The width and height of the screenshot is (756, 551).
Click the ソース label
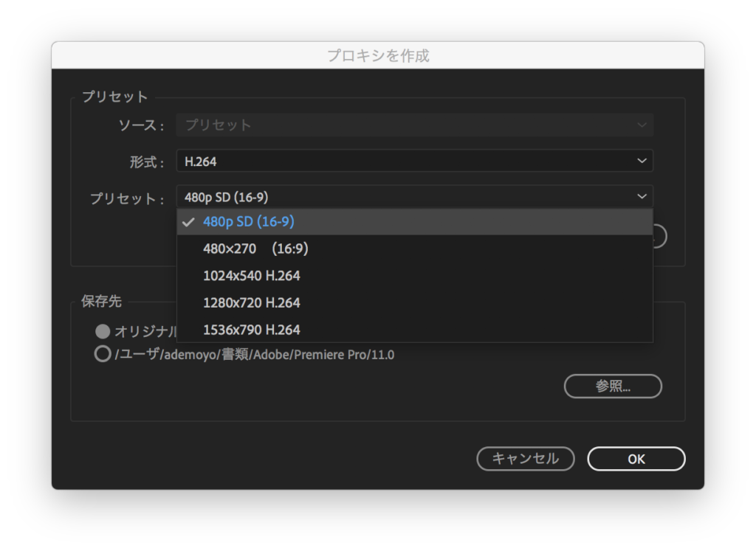[x=141, y=125]
